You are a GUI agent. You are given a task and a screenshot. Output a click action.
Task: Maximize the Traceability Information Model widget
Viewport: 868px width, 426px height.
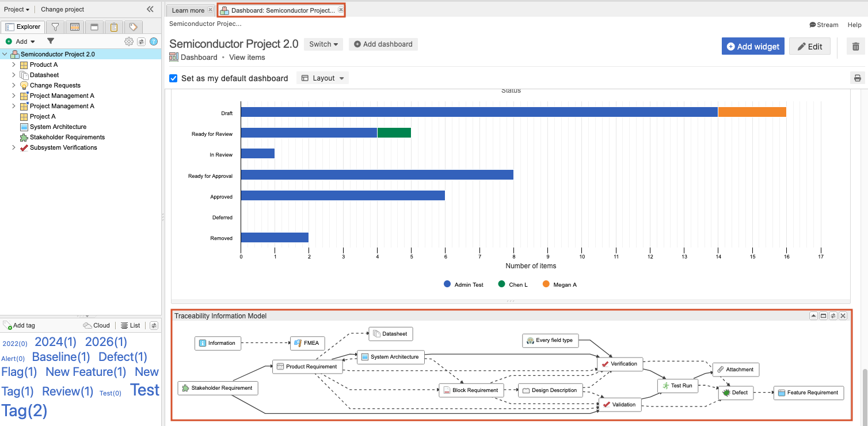(x=823, y=316)
